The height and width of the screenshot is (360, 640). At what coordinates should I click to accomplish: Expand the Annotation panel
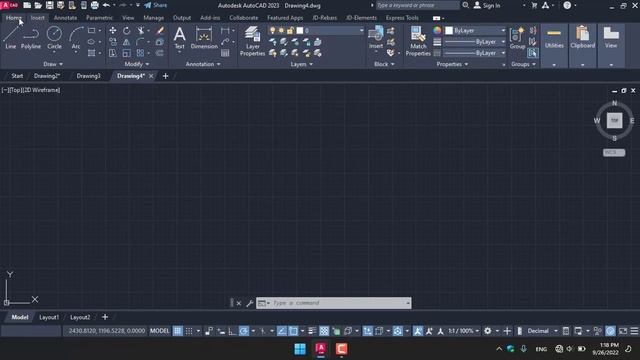[x=203, y=64]
